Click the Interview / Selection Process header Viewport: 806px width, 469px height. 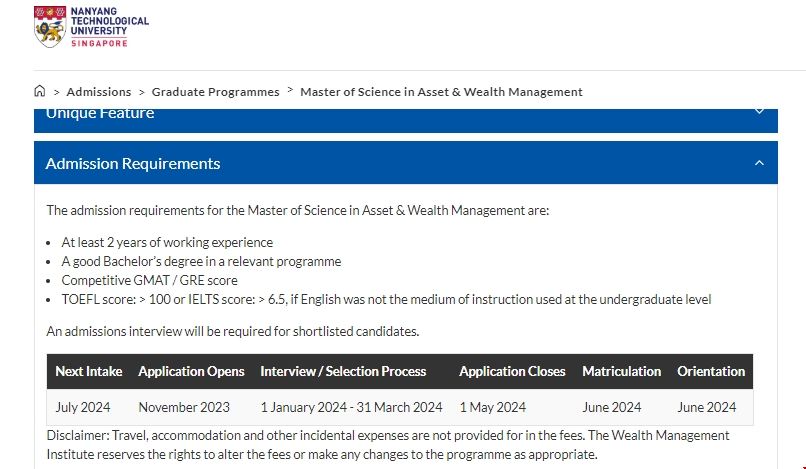(343, 371)
